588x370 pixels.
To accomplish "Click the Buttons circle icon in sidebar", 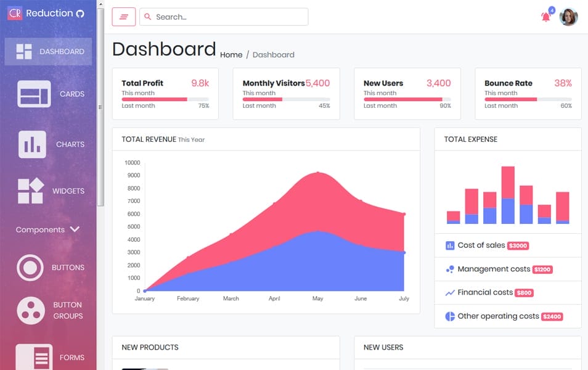I will pyautogui.click(x=30, y=268).
